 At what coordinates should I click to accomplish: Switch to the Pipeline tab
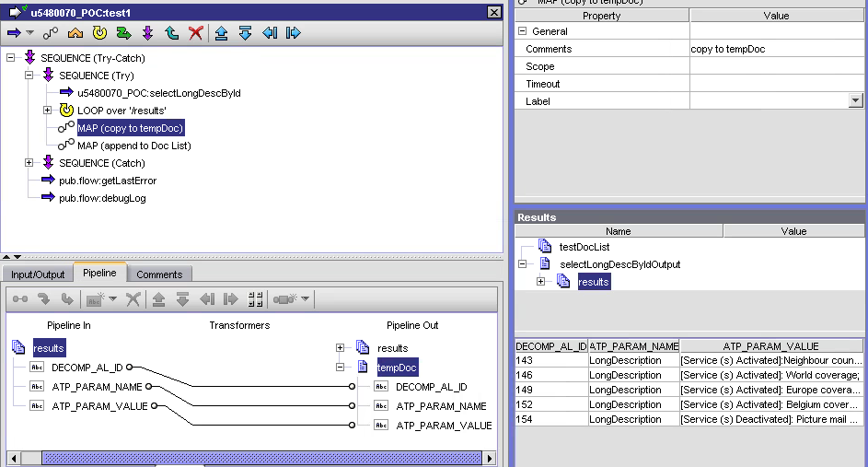(99, 274)
